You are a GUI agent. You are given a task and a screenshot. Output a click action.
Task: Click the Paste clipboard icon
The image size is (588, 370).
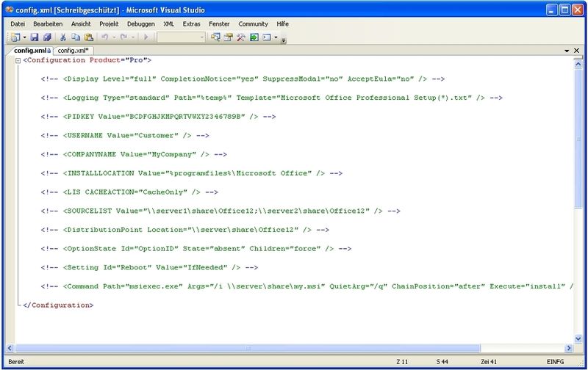[x=88, y=37]
